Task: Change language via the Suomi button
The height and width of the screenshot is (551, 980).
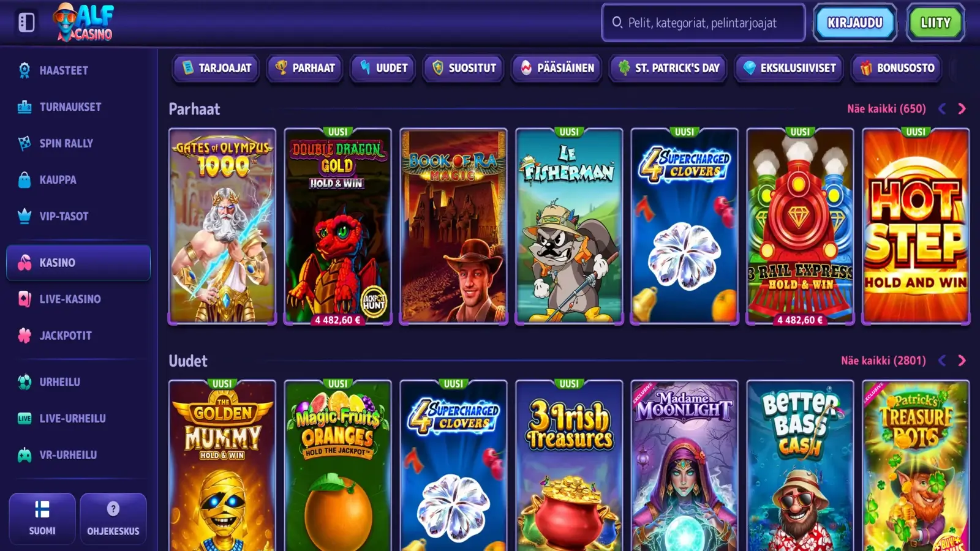Action: pos(42,519)
